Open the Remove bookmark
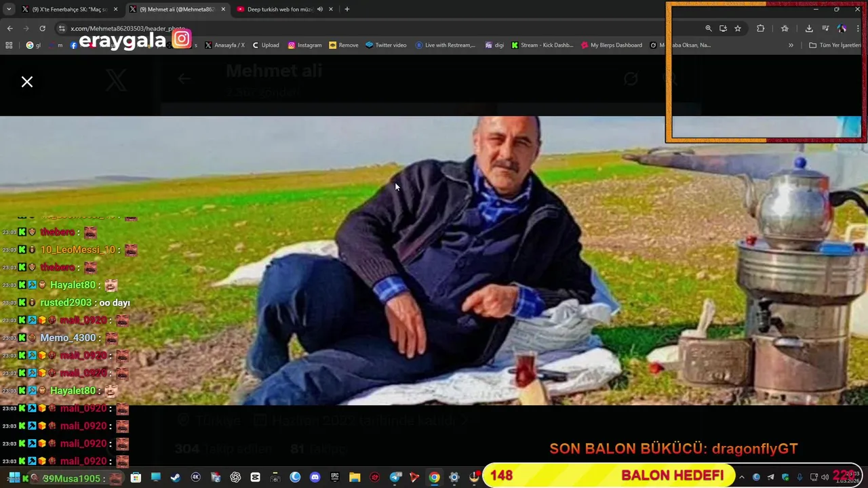This screenshot has width=868, height=488. (x=344, y=45)
